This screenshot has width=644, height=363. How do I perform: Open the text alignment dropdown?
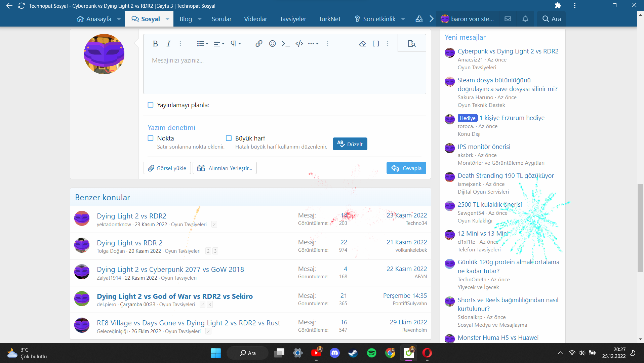[219, 43]
